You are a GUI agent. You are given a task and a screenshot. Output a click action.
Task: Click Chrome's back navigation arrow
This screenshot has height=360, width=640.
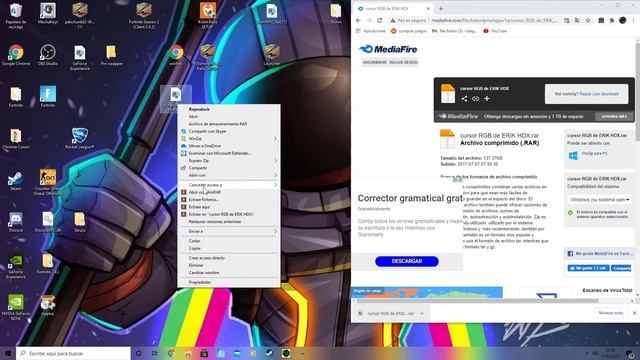(x=358, y=20)
